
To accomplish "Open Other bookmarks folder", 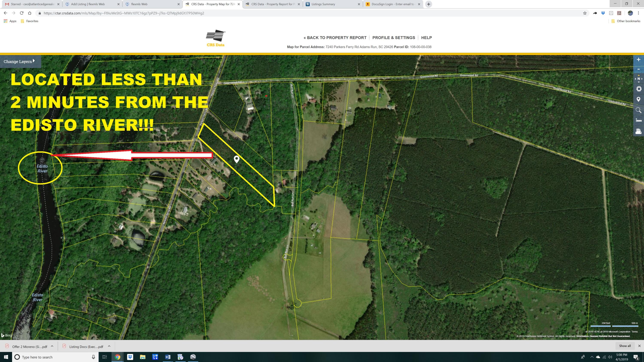I will (626, 21).
